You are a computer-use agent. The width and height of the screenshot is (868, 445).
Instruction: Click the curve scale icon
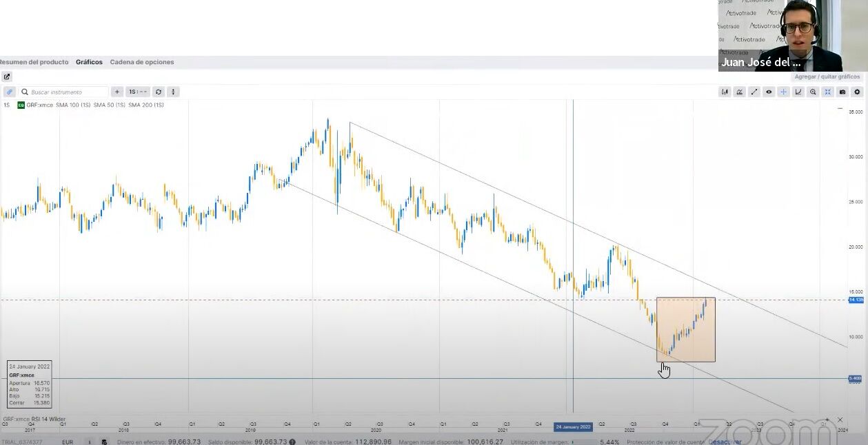798,92
